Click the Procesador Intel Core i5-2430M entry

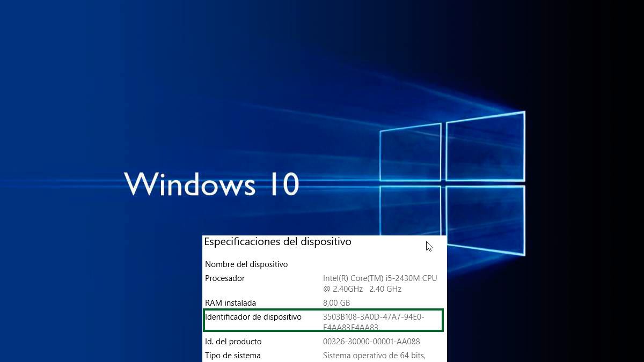379,278
